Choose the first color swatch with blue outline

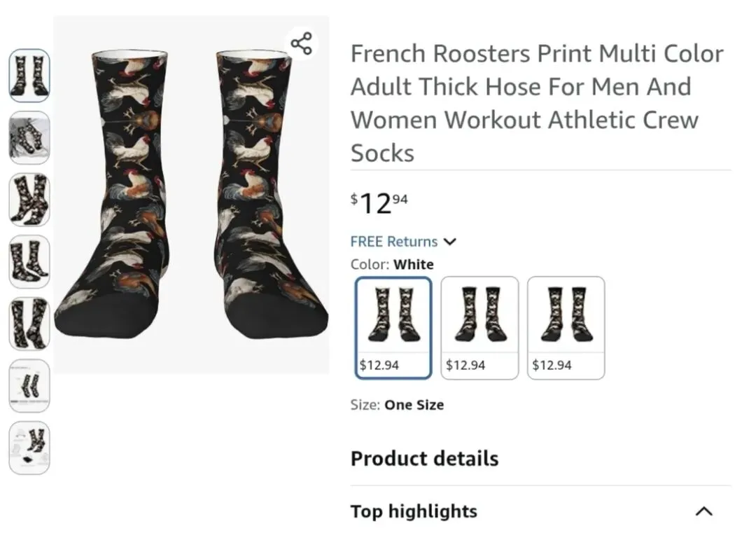pos(393,328)
